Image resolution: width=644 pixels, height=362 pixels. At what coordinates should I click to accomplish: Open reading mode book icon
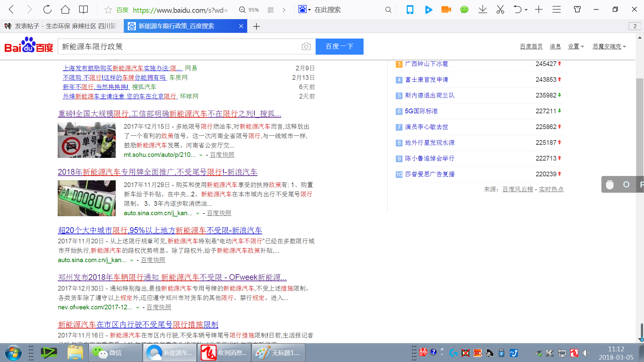click(x=84, y=10)
